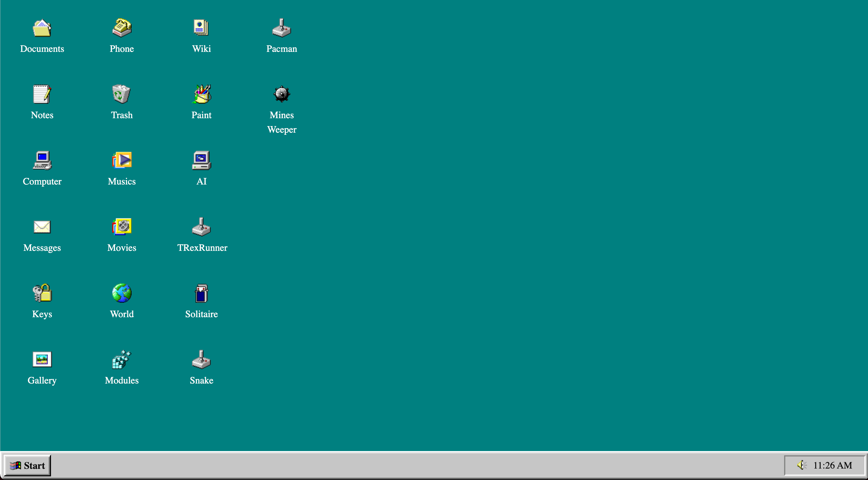Select the Phone desktop icon
This screenshot has height=480, width=868.
coord(122,28)
